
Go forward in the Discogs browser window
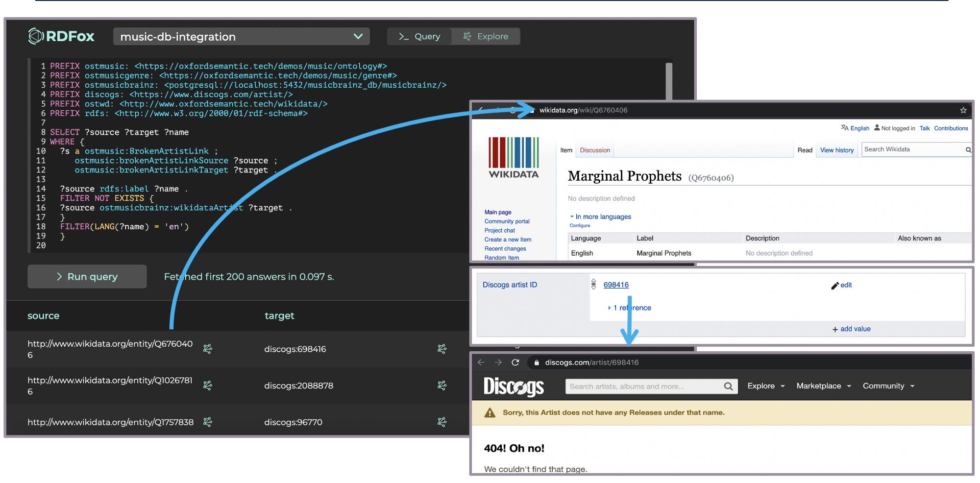tap(498, 362)
